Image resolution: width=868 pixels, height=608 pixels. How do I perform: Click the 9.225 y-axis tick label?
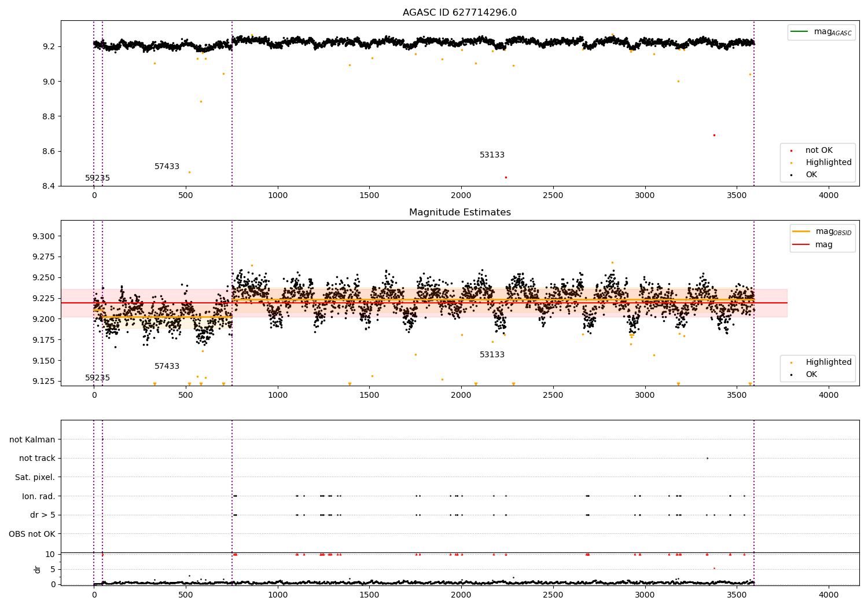point(43,299)
